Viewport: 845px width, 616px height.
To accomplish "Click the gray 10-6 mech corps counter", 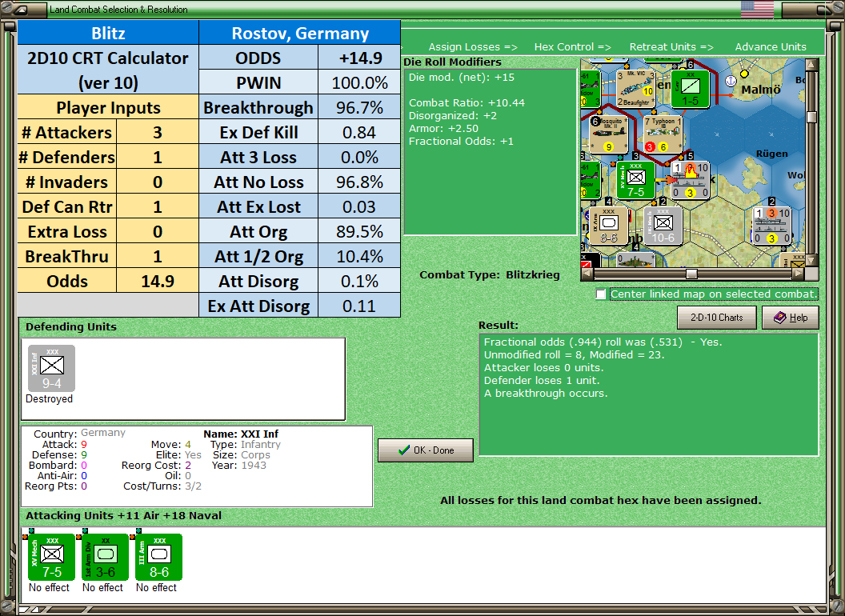I will point(663,226).
